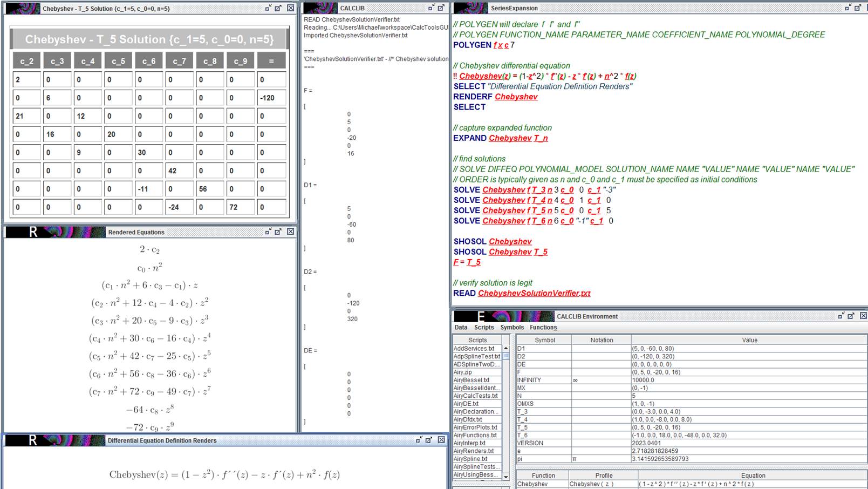The image size is (868, 489).
Task: Click the c_2 column header
Action: point(27,61)
